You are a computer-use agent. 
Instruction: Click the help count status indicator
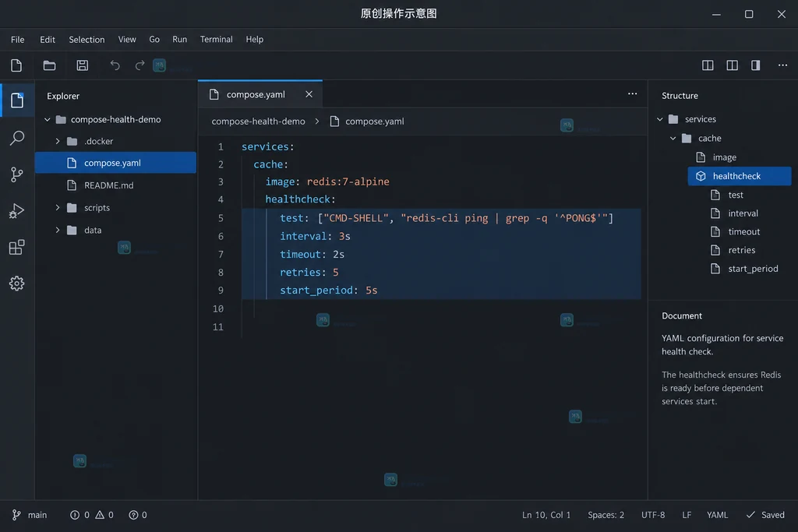click(x=138, y=515)
